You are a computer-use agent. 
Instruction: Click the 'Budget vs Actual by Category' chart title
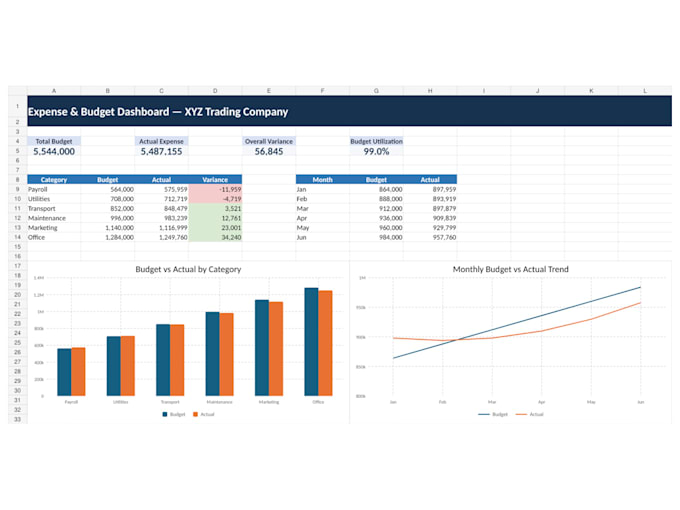point(188,269)
